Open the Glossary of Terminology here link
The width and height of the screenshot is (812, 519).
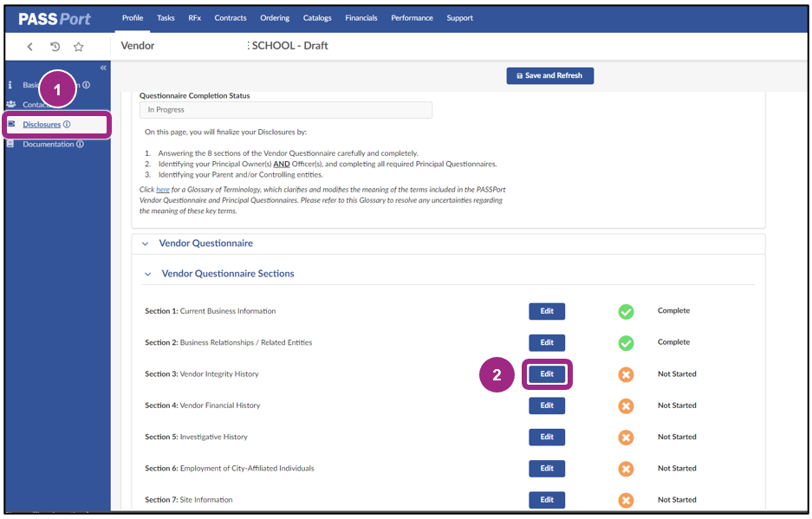(x=163, y=189)
